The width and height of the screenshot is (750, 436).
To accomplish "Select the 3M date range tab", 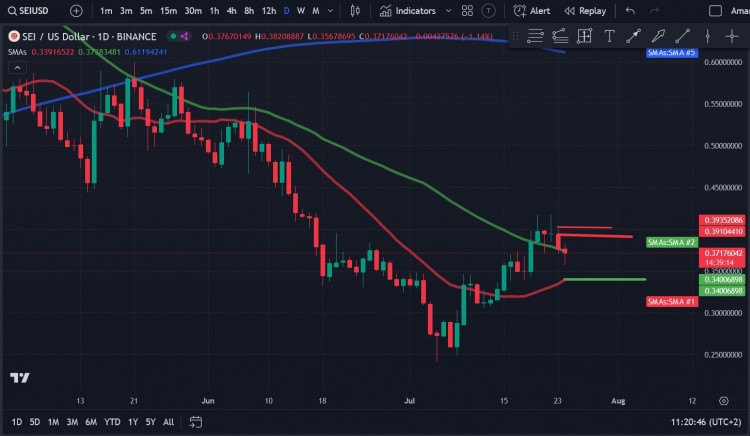I will tap(72, 422).
